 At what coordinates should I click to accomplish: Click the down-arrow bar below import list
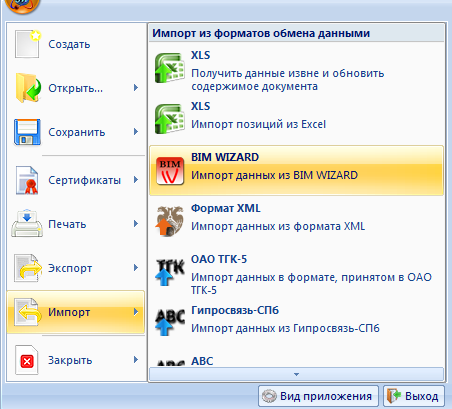click(x=296, y=374)
